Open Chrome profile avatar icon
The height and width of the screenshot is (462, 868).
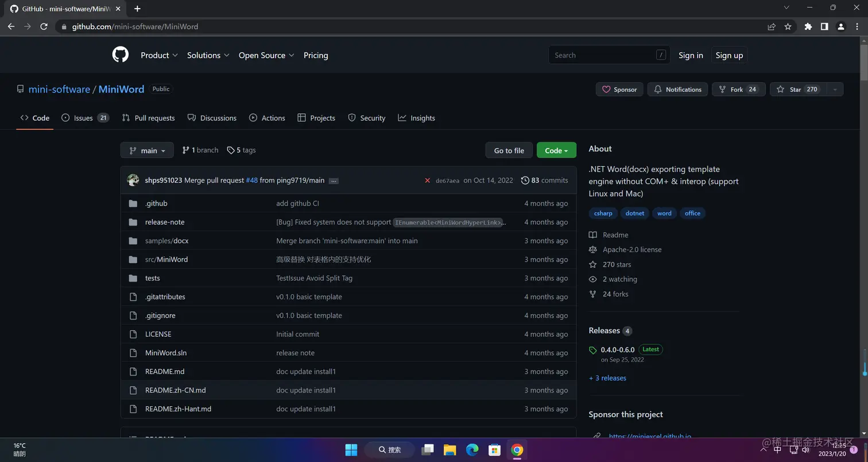[x=840, y=26]
